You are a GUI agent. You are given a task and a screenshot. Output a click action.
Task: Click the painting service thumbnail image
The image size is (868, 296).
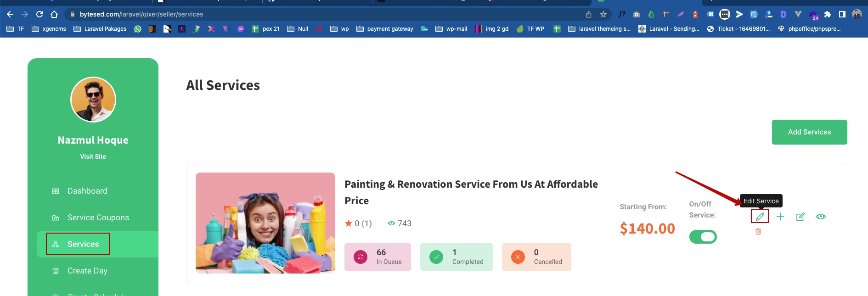pyautogui.click(x=265, y=223)
